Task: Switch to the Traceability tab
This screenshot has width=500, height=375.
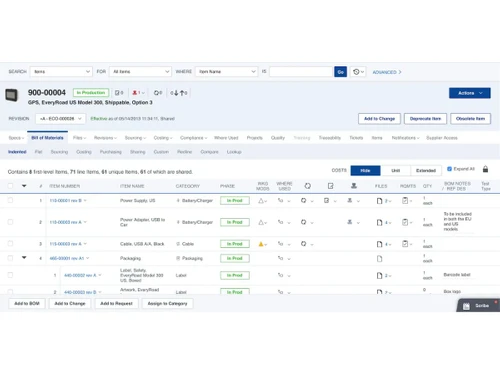Action: (x=330, y=138)
